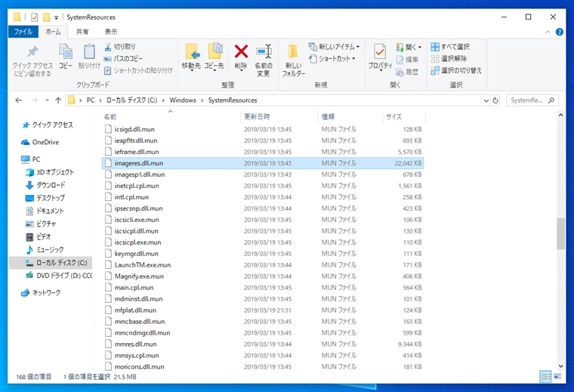Switch to details view in status bar
The width and height of the screenshot is (574, 392).
click(546, 377)
